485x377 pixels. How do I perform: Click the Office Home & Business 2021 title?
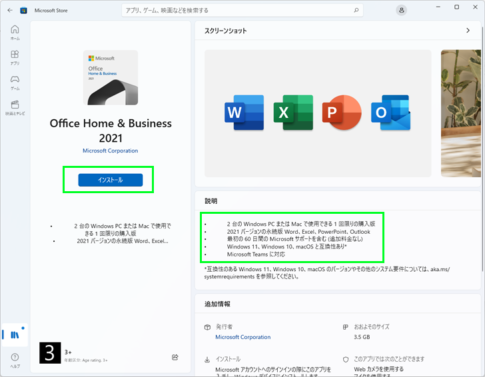coord(110,131)
